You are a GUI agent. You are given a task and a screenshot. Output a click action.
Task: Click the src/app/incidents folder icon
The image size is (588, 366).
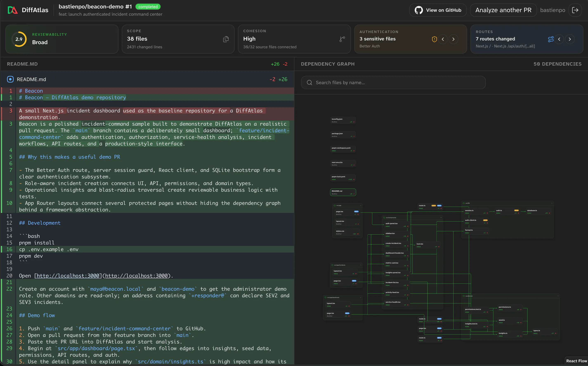332,265
